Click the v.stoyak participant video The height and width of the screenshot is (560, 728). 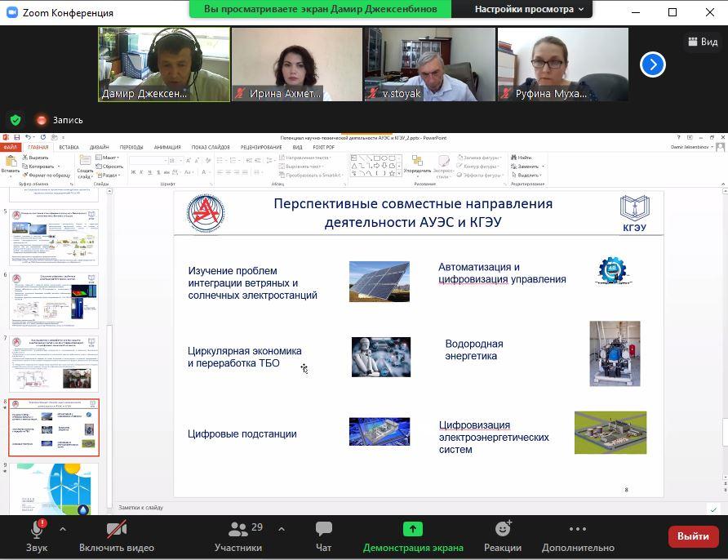(x=430, y=64)
